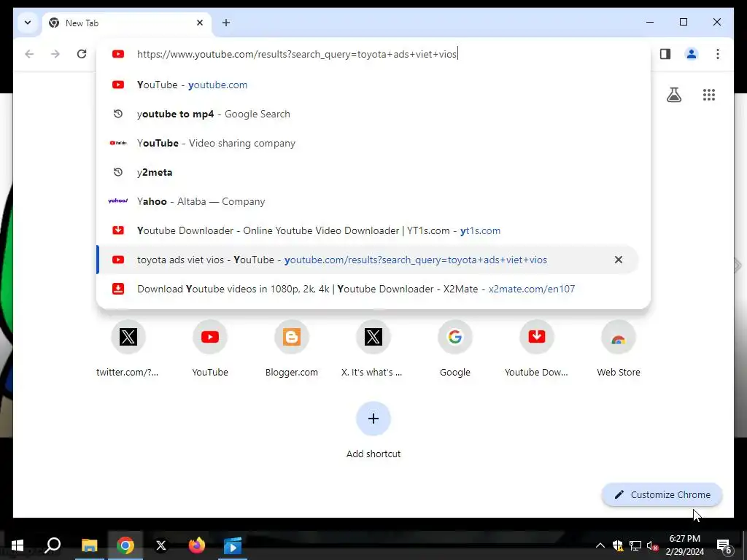747x560 pixels.
Task: Open the notification center icon
Action: (724, 545)
